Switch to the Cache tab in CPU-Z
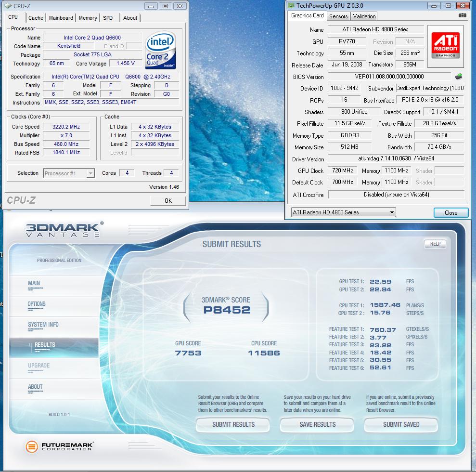Screen dimensions: 476x472 (x=36, y=18)
